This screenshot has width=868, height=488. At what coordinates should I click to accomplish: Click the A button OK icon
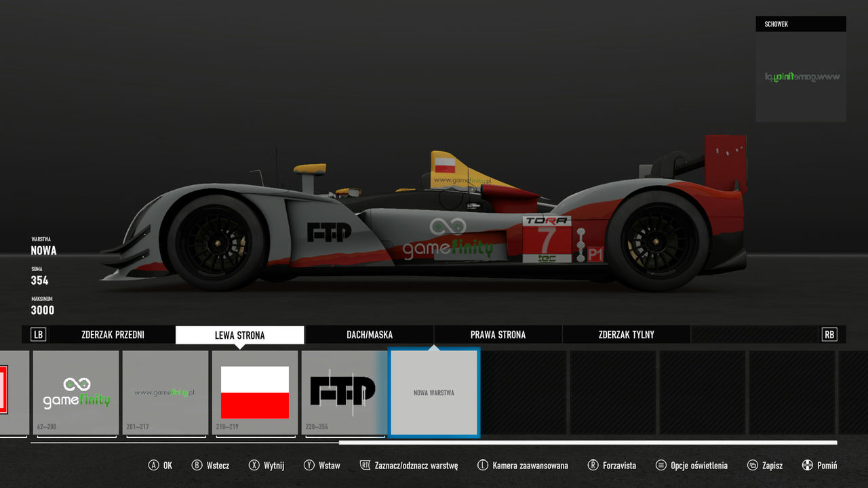(154, 466)
